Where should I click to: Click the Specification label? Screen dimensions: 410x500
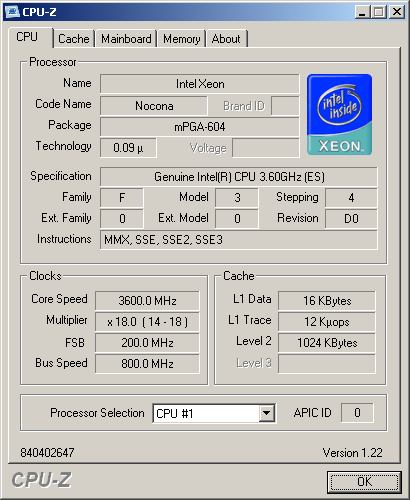pos(61,176)
